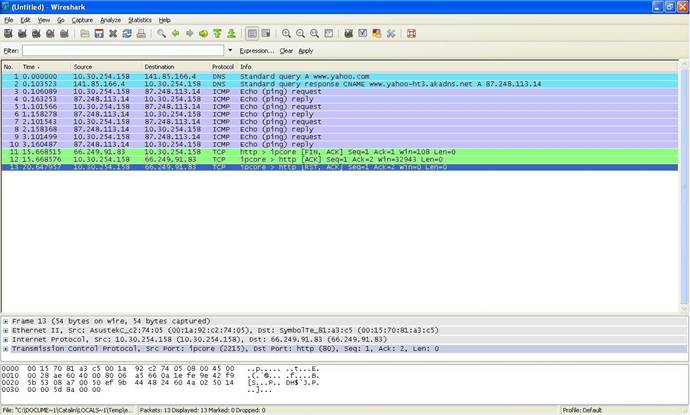Select packet 12 TCP ACK row
Screen dimensions: 690x415
click(x=339, y=159)
